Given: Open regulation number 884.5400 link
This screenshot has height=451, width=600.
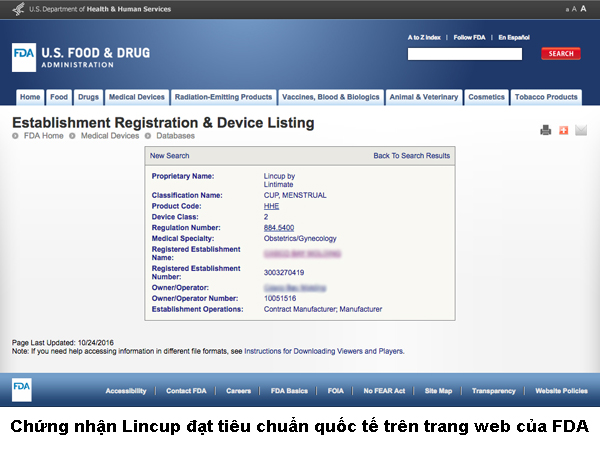Looking at the screenshot, I should 279,228.
